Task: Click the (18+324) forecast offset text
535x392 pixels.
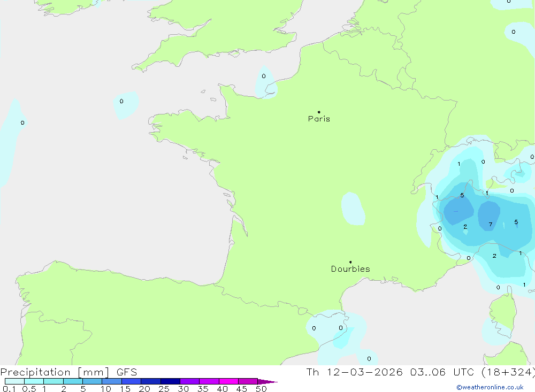Action: coord(508,372)
